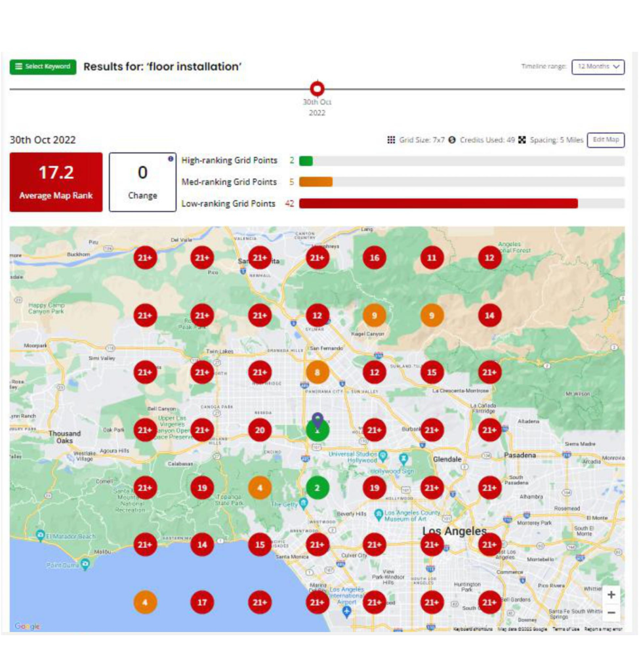
Task: Open the red grid point ranked 11
Action: coord(432,258)
